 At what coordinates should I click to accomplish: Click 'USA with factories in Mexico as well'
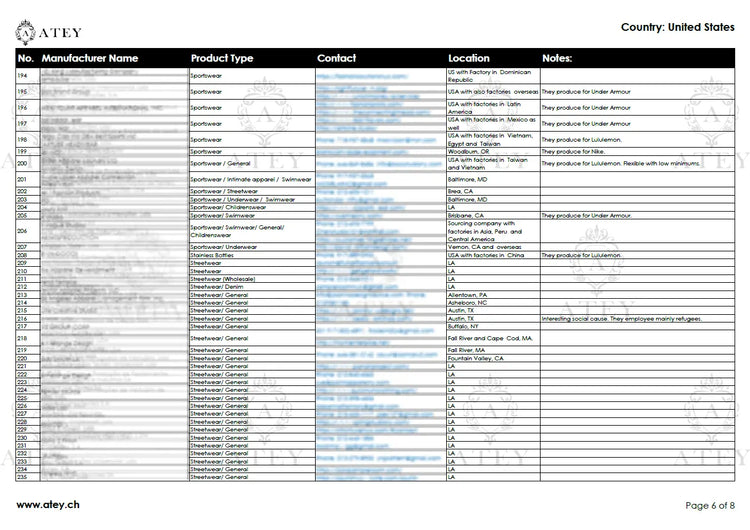(492, 123)
